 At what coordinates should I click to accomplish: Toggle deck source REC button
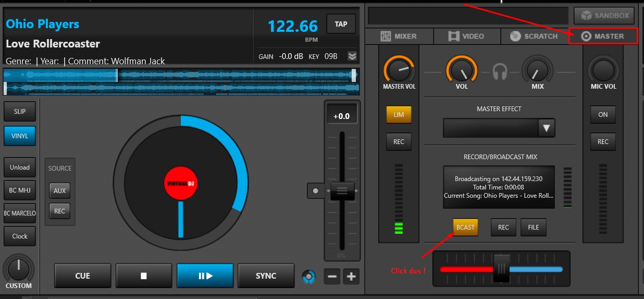pyautogui.click(x=60, y=211)
